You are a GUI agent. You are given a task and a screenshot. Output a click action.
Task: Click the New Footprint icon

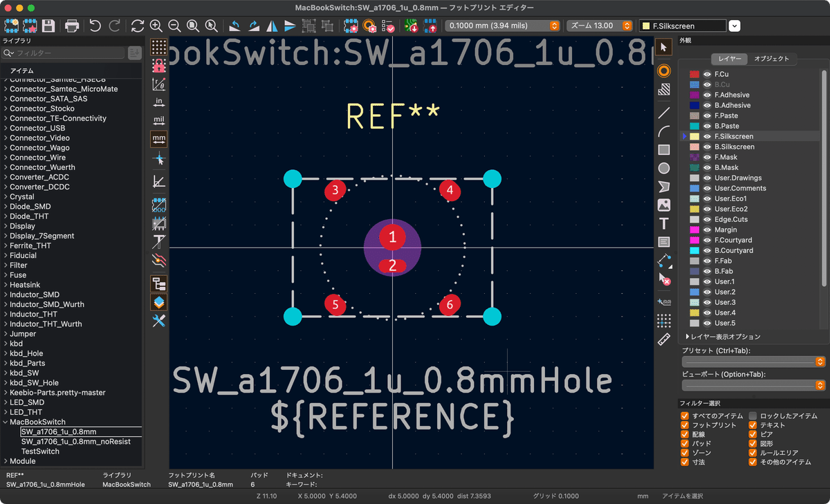(x=11, y=26)
